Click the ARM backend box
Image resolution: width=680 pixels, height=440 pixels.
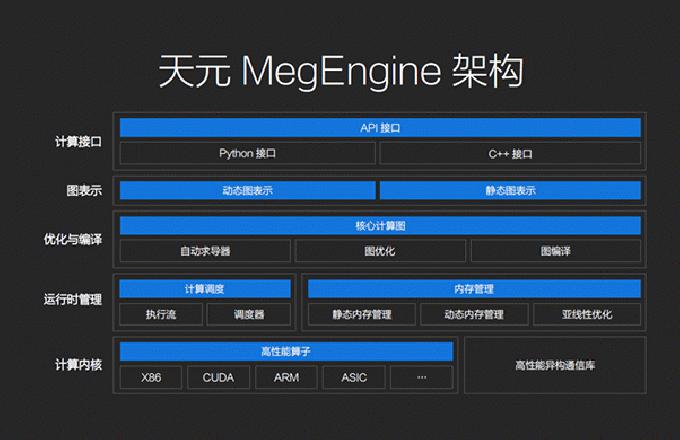(286, 378)
